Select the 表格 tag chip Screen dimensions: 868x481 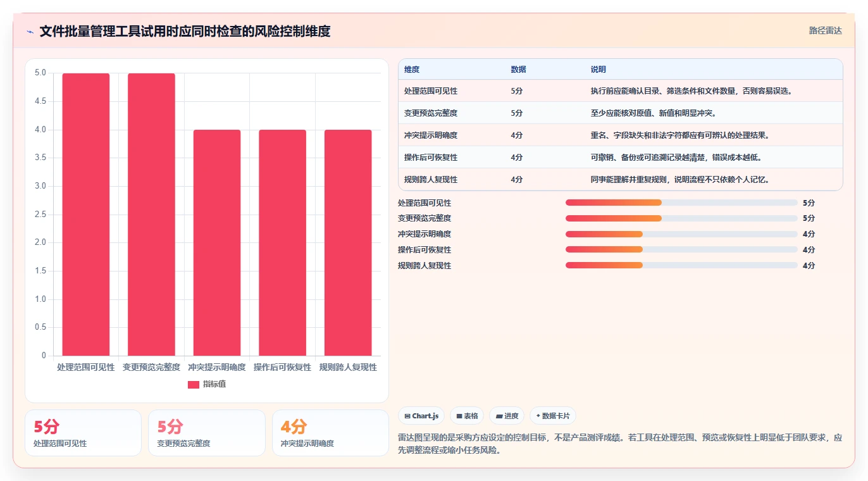467,416
